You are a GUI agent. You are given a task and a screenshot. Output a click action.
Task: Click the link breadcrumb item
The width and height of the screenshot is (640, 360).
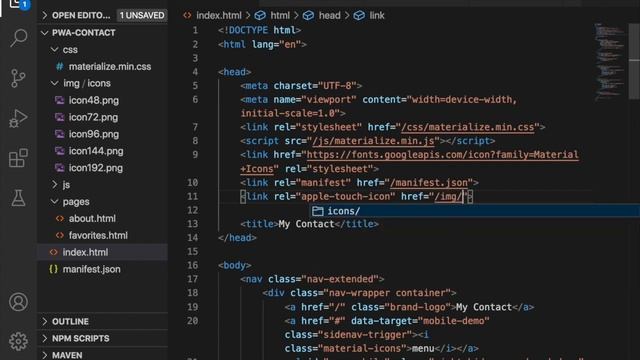(x=377, y=16)
